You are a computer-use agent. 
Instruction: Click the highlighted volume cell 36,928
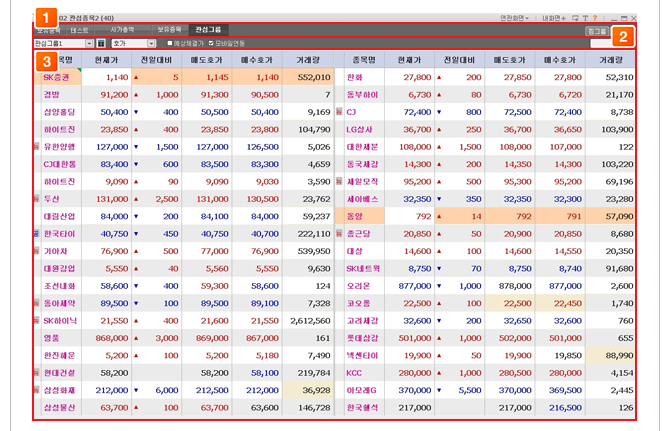pos(308,390)
